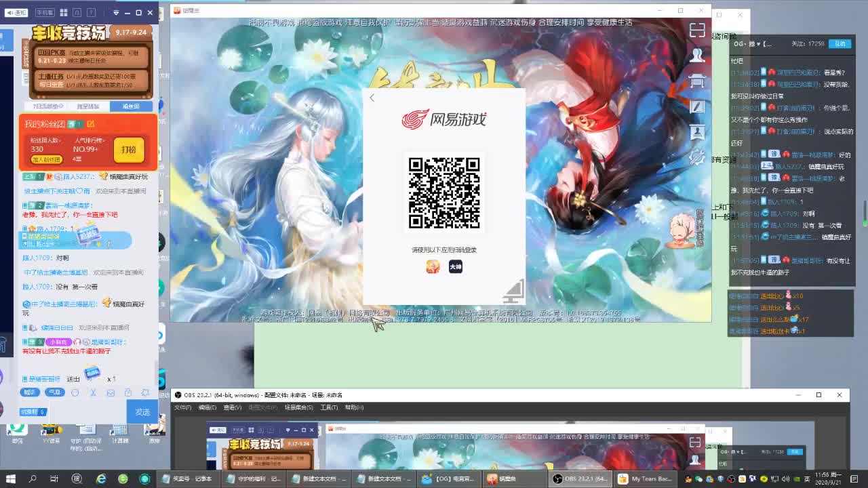Click the blue 互动 button in OG stream window
The image size is (868, 488).
tap(841, 43)
